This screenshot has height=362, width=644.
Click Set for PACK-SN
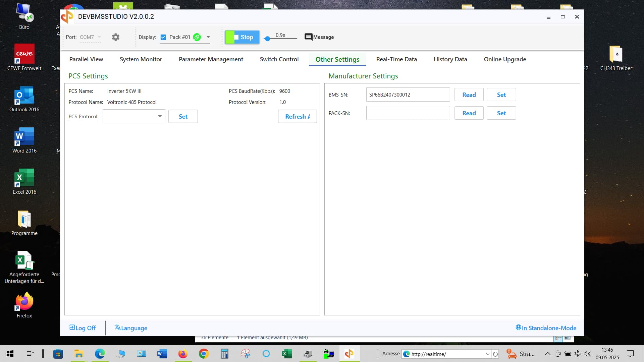(501, 113)
